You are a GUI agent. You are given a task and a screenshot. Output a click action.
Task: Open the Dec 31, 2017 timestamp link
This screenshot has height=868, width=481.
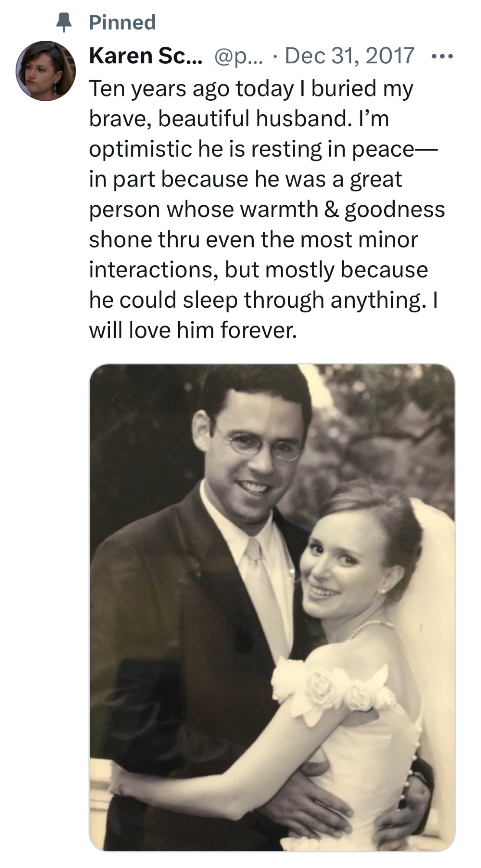pyautogui.click(x=349, y=56)
